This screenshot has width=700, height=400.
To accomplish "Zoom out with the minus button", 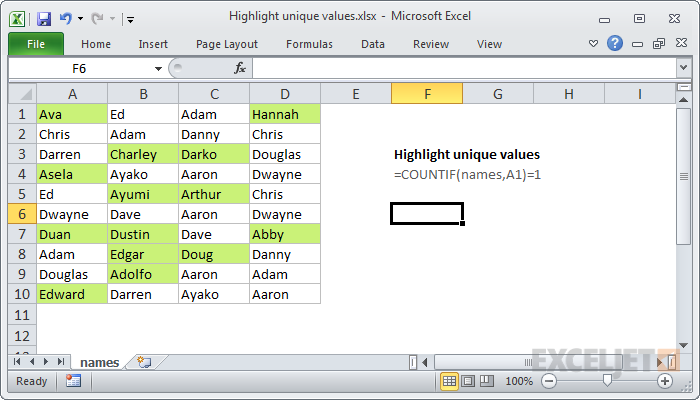I will pos(549,381).
